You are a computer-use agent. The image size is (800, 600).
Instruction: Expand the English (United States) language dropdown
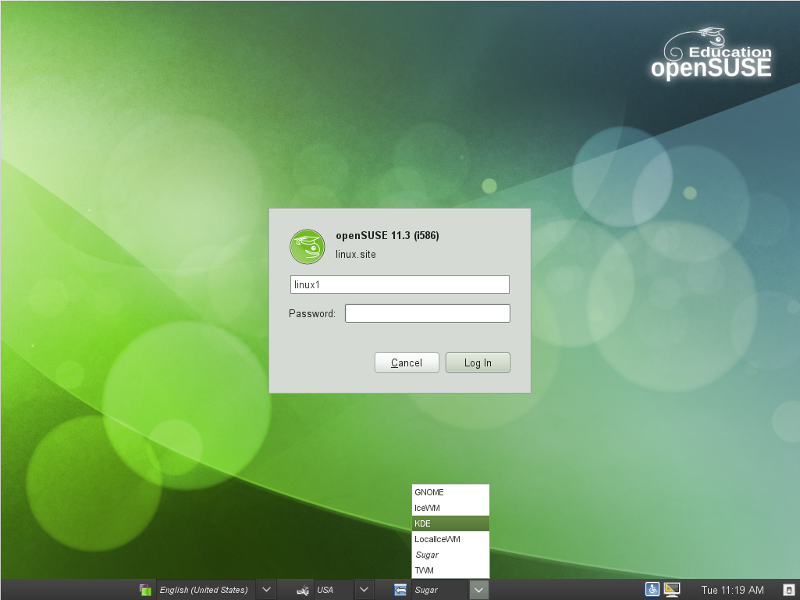(266, 590)
